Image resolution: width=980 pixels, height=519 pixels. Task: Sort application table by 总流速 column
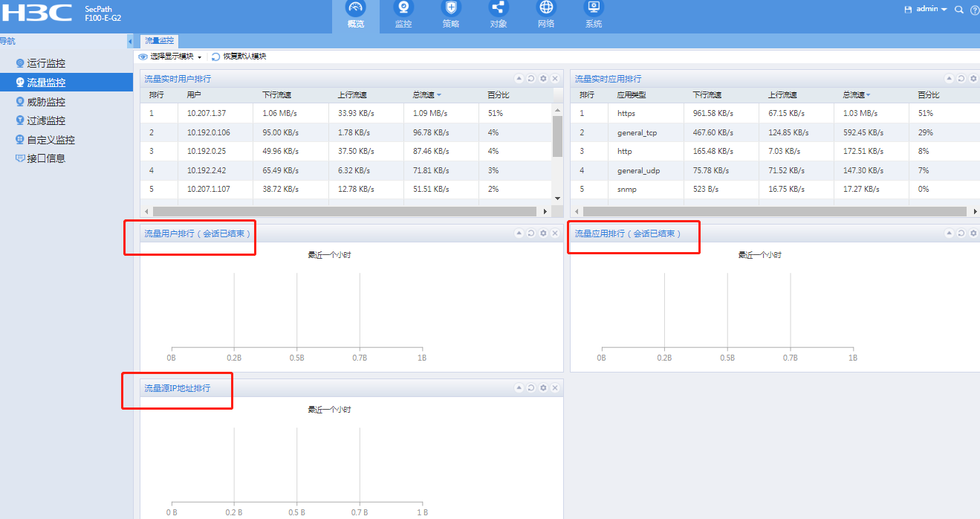pos(857,95)
